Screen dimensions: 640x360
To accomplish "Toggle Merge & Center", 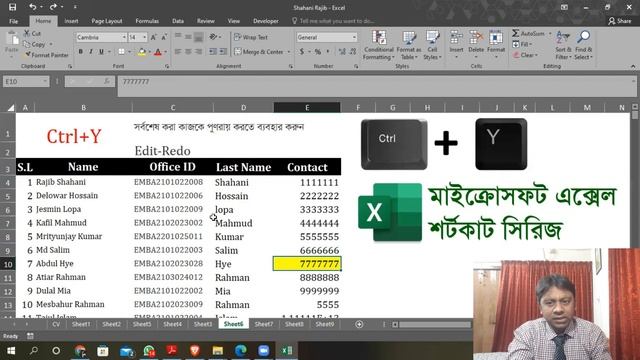I will pos(259,52).
